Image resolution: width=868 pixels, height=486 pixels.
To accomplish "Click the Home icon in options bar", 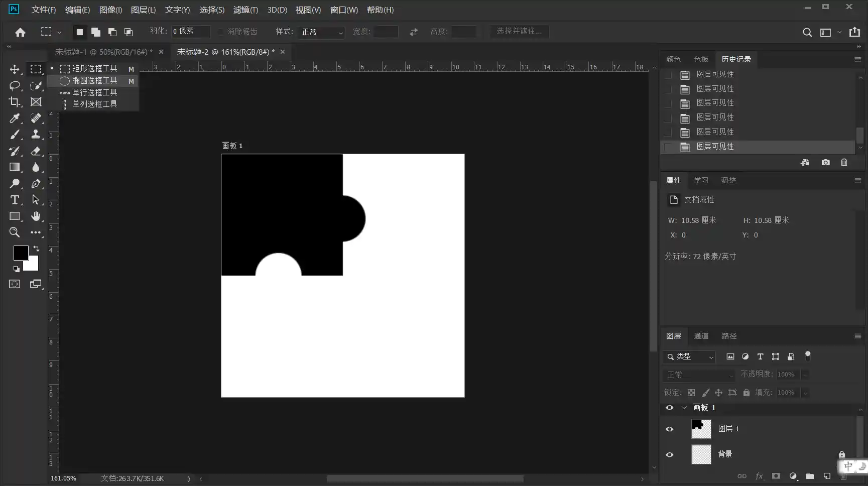I will (x=20, y=32).
